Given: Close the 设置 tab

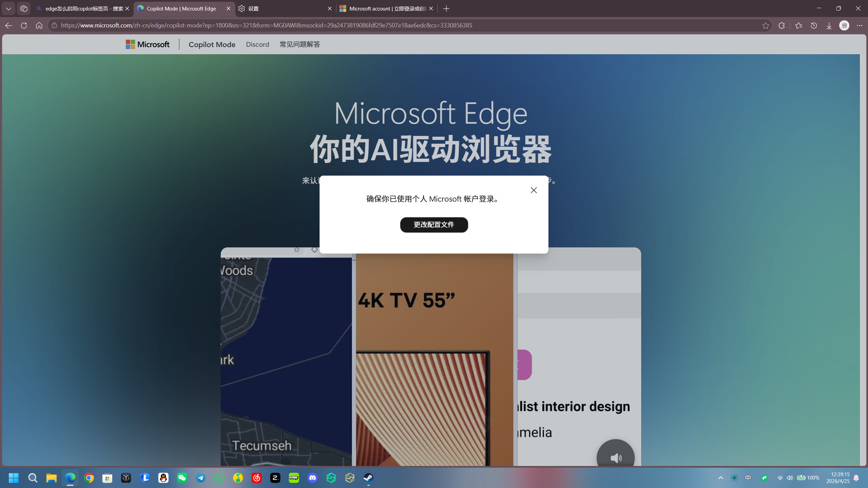Looking at the screenshot, I should coord(330,8).
